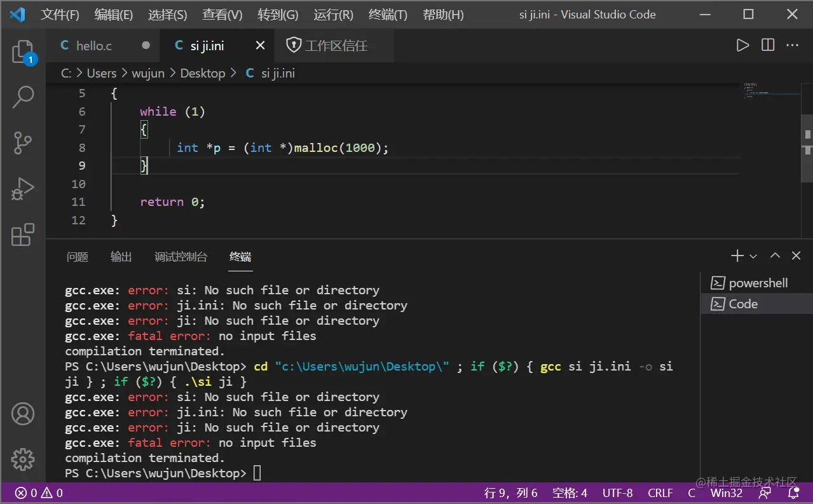Switch to the 终端 panel tab
This screenshot has height=504, width=813.
pyautogui.click(x=240, y=257)
